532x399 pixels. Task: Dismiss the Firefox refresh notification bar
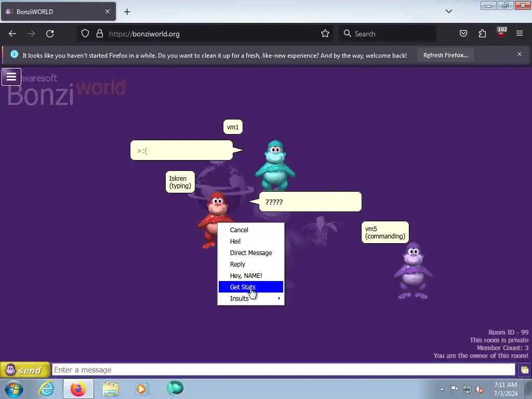(520, 54)
